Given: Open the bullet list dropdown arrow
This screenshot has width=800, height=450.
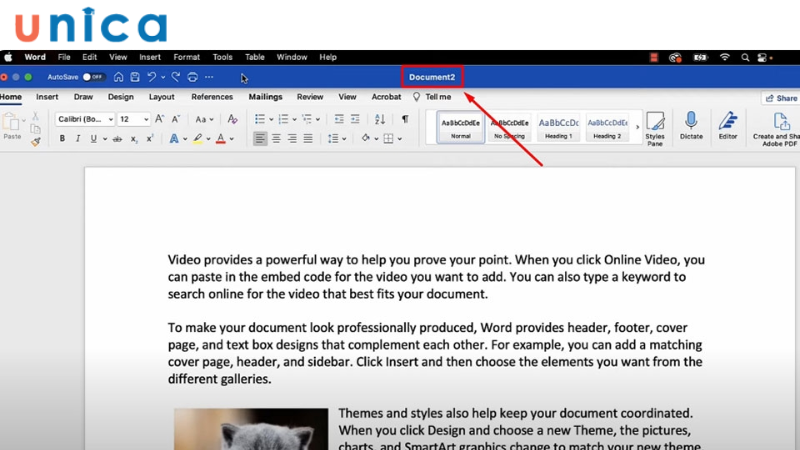Looking at the screenshot, I should (271, 119).
